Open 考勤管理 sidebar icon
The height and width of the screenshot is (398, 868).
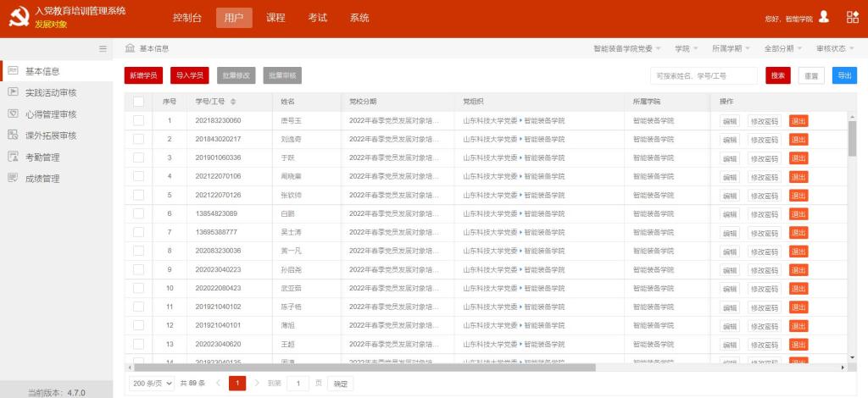pos(13,157)
